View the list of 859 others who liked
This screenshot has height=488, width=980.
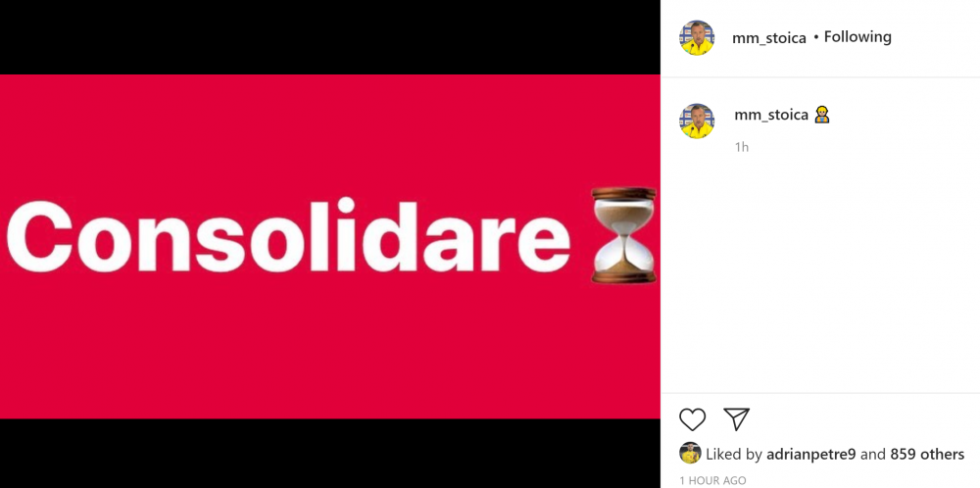point(927,455)
